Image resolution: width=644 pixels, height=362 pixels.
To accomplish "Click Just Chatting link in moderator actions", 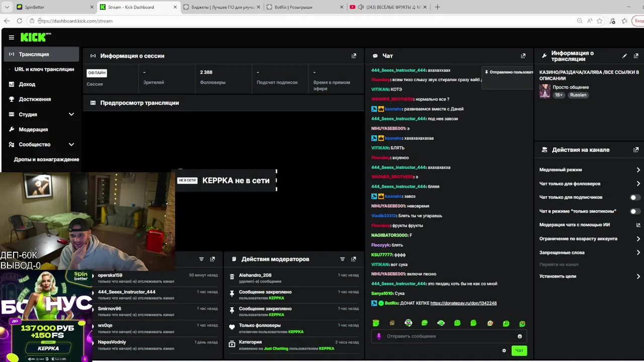I will (x=277, y=348).
